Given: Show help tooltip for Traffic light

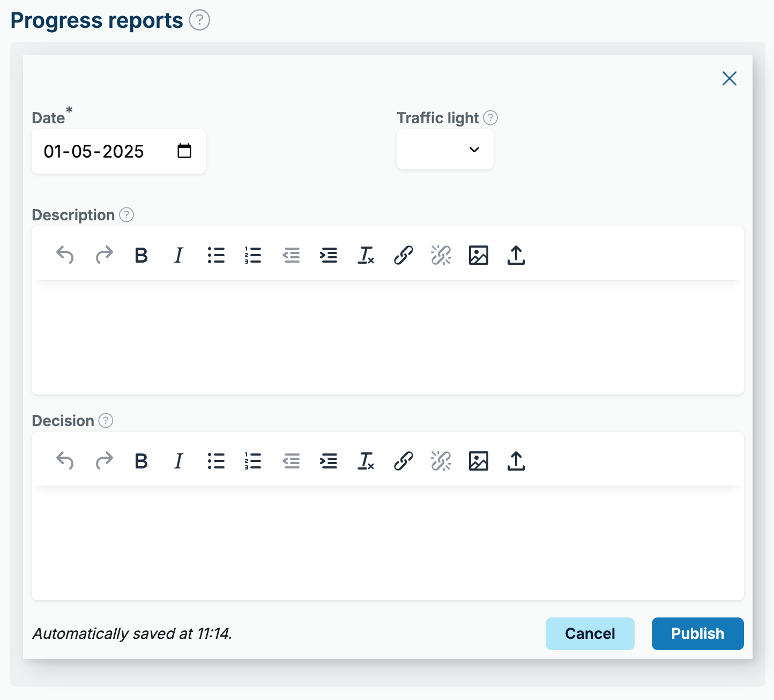Looking at the screenshot, I should click(490, 118).
